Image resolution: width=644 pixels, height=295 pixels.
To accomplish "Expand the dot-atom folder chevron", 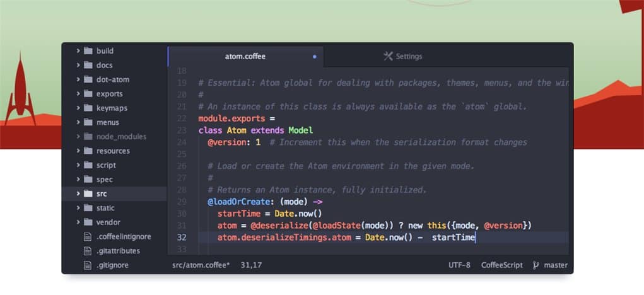I will (78, 79).
